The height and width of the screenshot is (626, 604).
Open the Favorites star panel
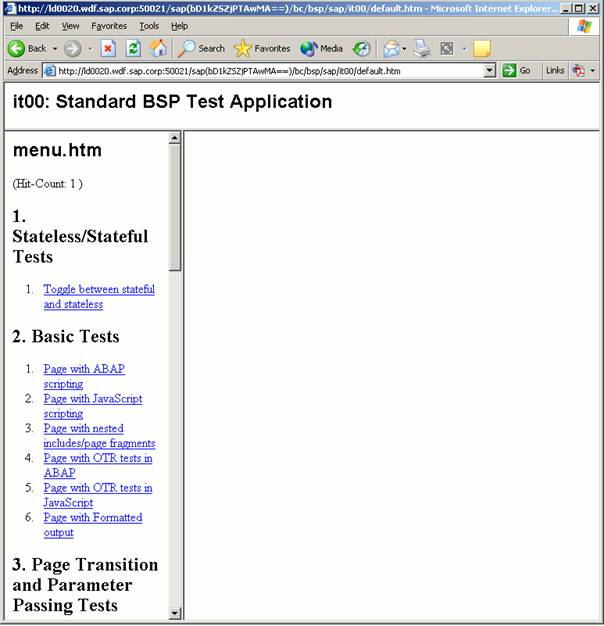tap(262, 48)
